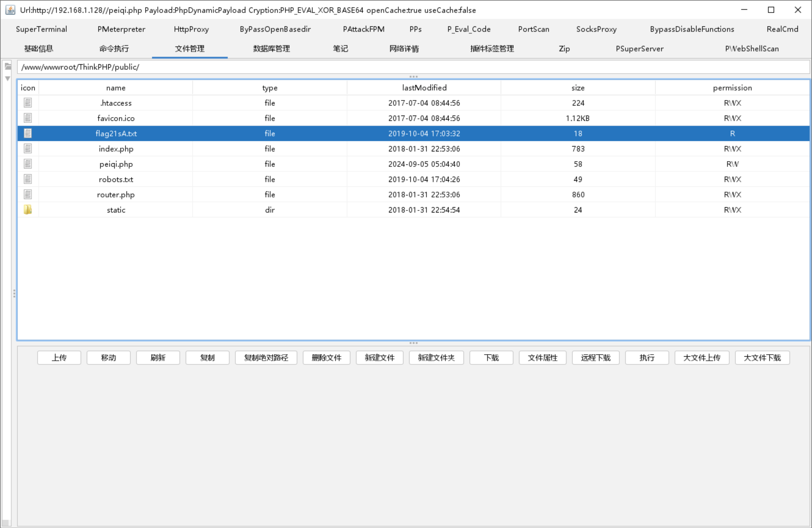Click the folder tree icon left of path
The width and height of the screenshot is (812, 528).
(x=8, y=66)
